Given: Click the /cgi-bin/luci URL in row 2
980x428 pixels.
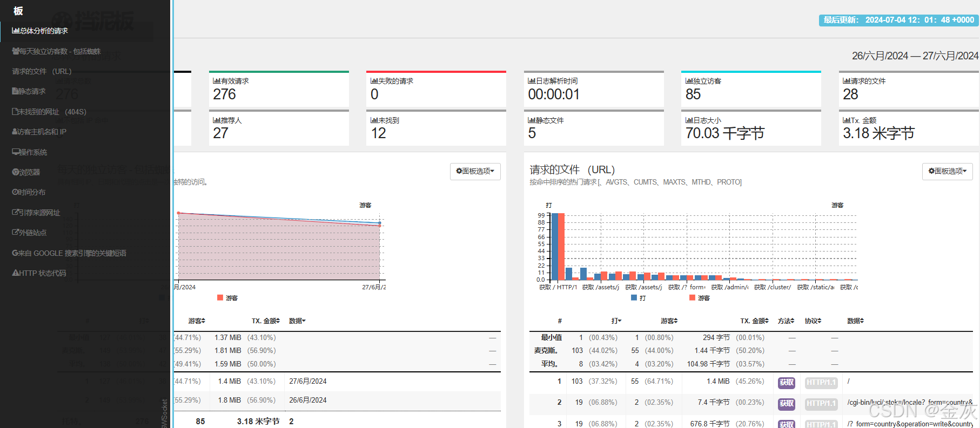Looking at the screenshot, I should [910, 403].
